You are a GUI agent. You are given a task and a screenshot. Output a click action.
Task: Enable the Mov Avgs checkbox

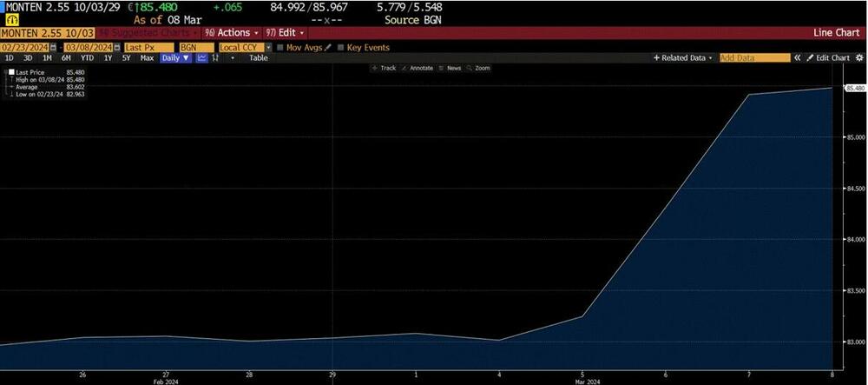pyautogui.click(x=280, y=47)
